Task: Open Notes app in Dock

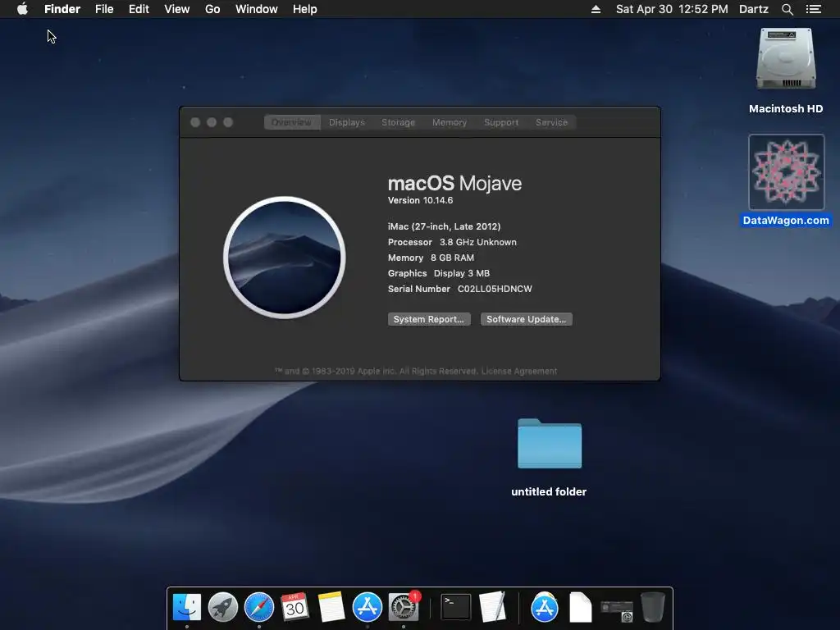Action: pyautogui.click(x=331, y=607)
